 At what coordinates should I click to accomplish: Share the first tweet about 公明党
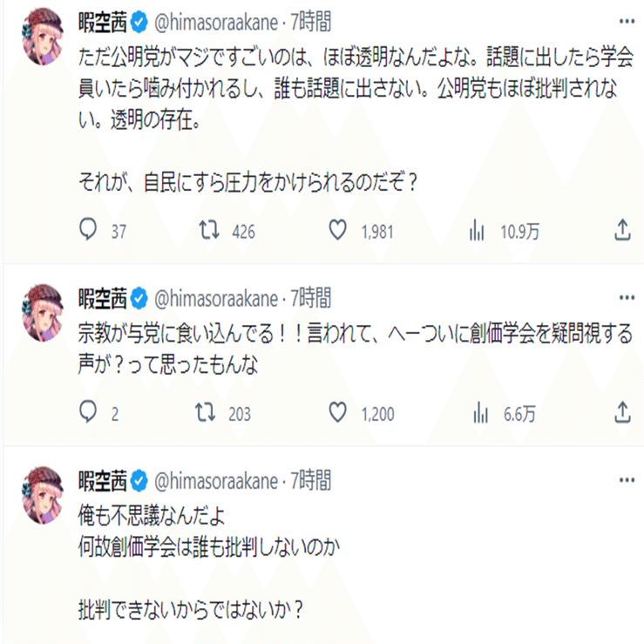pyautogui.click(x=622, y=230)
